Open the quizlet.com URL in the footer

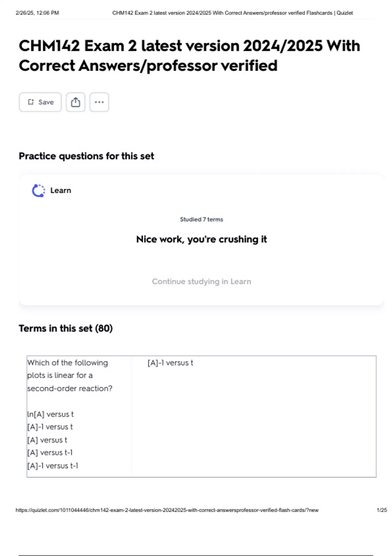(167, 510)
